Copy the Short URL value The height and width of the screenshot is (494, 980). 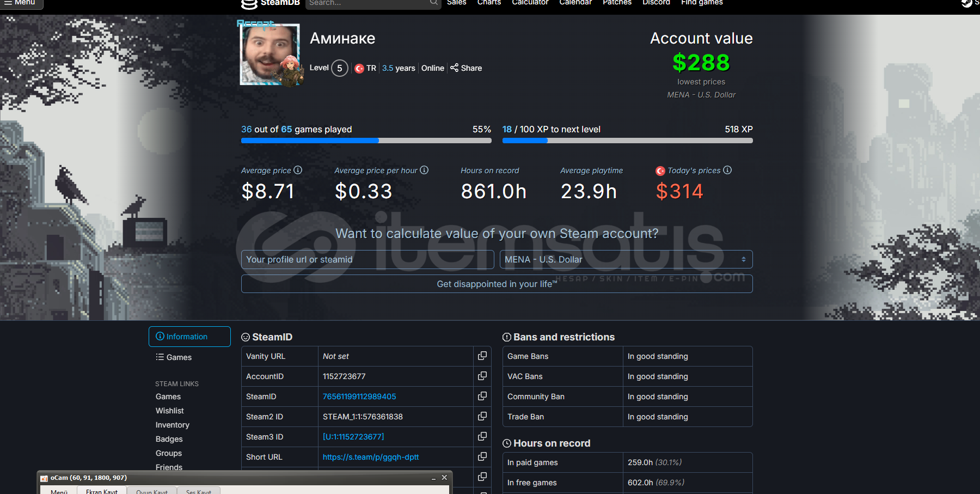pos(482,456)
